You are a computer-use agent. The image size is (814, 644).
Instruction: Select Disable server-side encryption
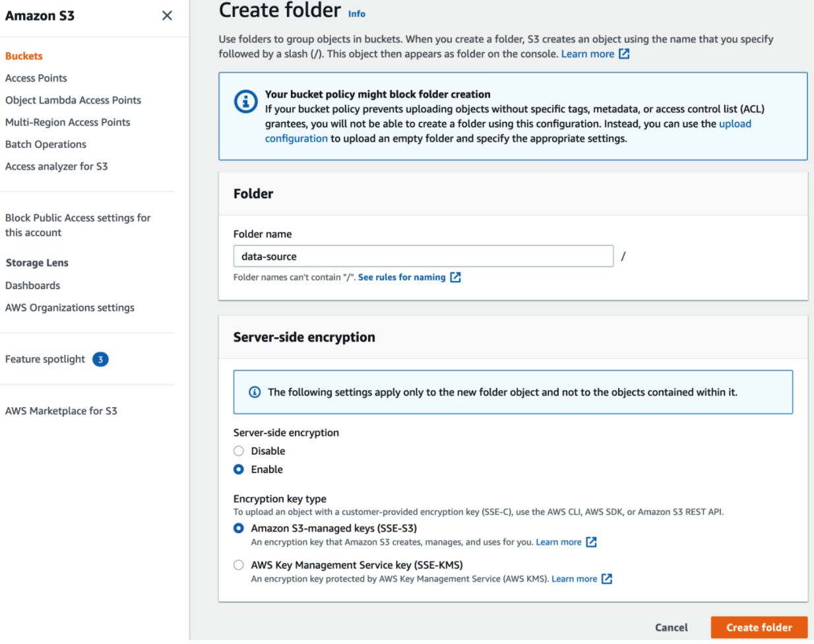tap(239, 451)
